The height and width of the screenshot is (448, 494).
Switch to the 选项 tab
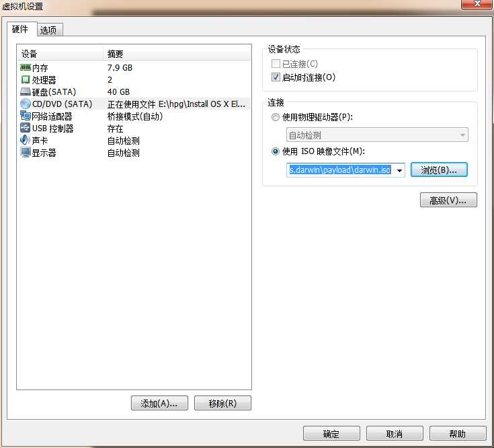[x=50, y=30]
